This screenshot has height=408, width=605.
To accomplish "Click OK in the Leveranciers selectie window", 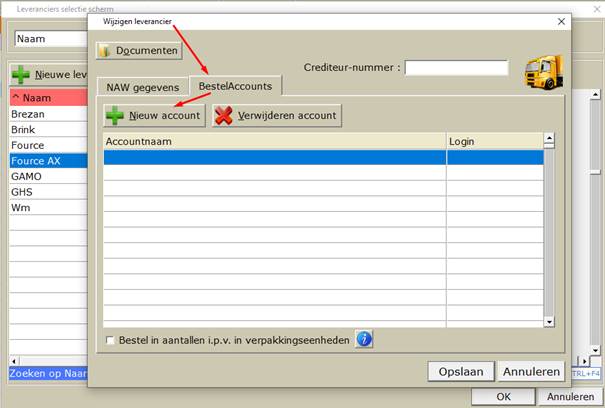I will tap(503, 397).
